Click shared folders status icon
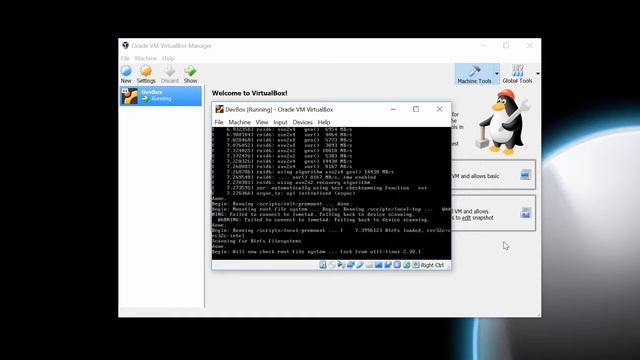This screenshot has height=360, width=640. (369, 265)
